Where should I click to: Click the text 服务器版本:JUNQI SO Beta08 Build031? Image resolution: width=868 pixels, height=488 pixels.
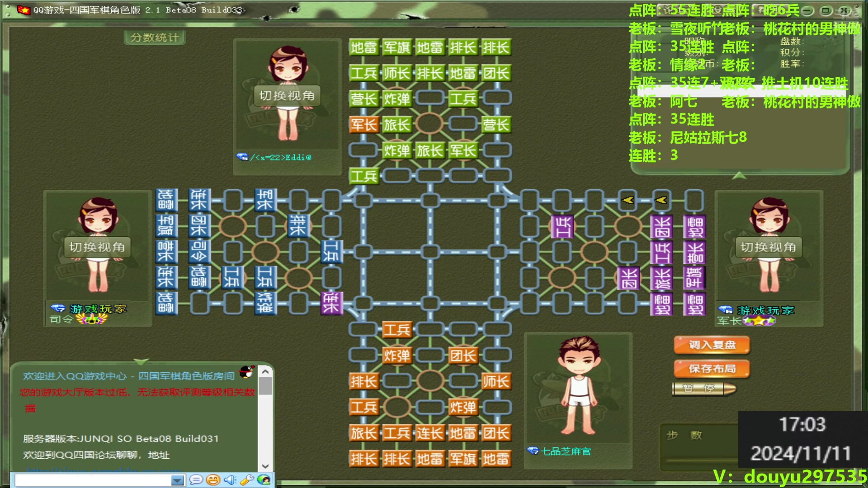tap(121, 438)
